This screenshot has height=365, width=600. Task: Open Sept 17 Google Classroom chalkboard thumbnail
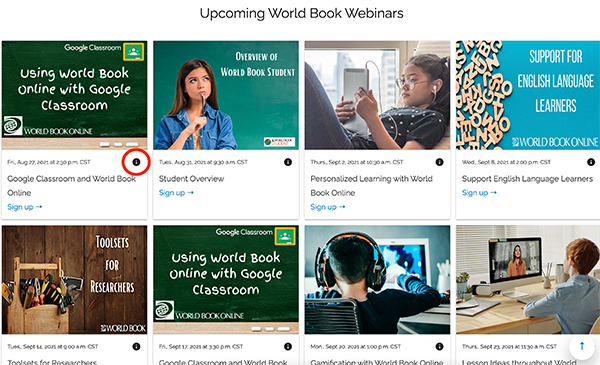pos(226,280)
